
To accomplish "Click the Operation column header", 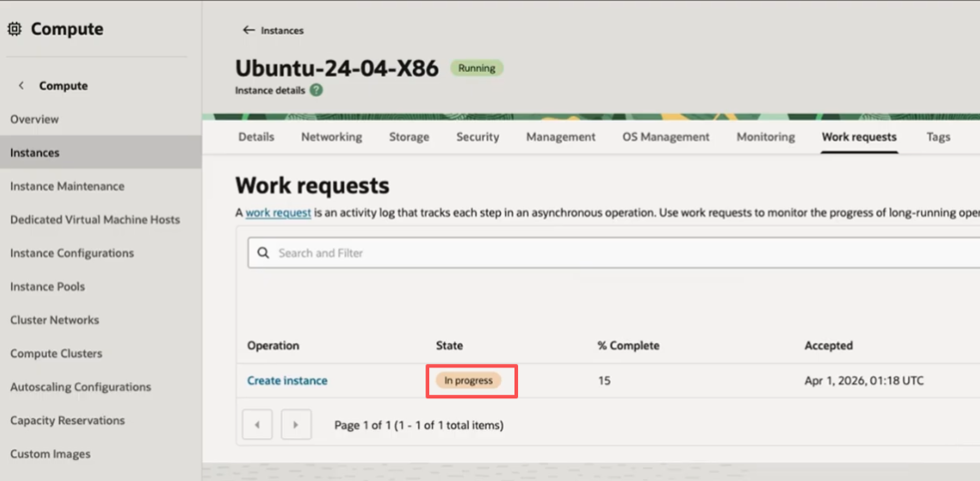I will coord(273,345).
